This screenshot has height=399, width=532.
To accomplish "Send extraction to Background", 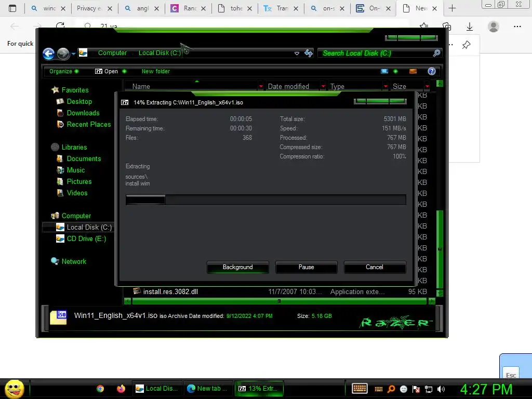I will (237, 267).
